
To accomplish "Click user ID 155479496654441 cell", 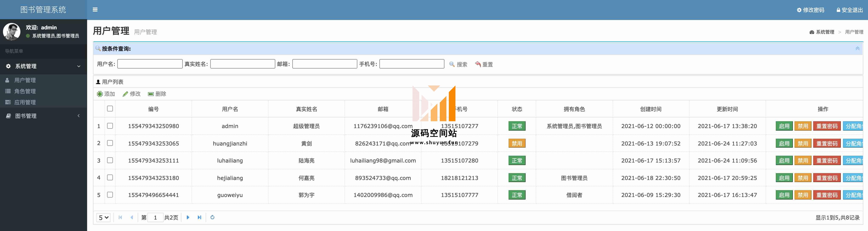I will point(153,195).
